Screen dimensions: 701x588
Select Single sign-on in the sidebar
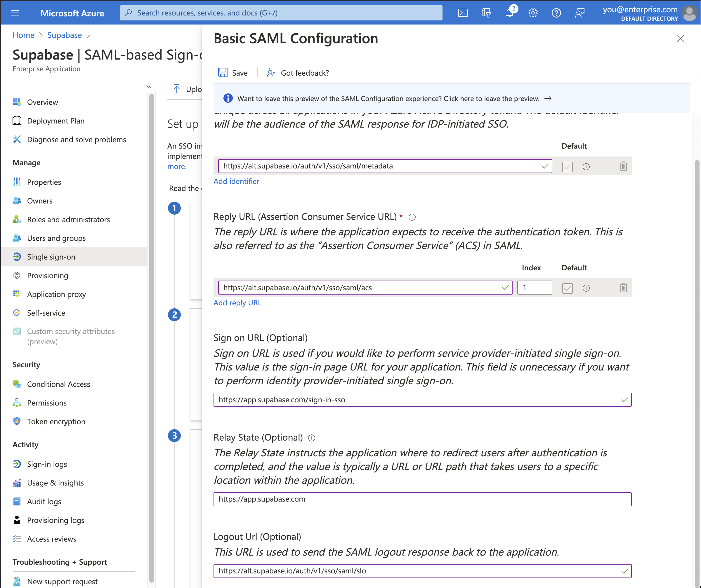(x=51, y=257)
